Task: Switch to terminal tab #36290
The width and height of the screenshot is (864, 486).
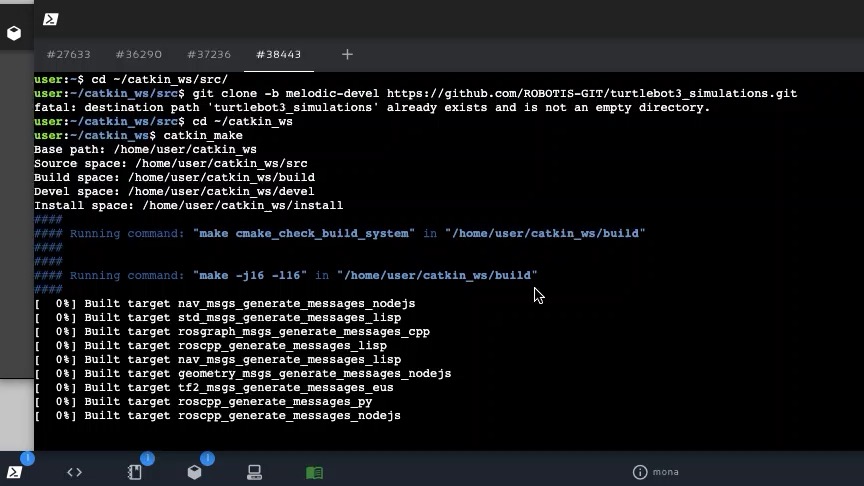Action: pos(139,55)
